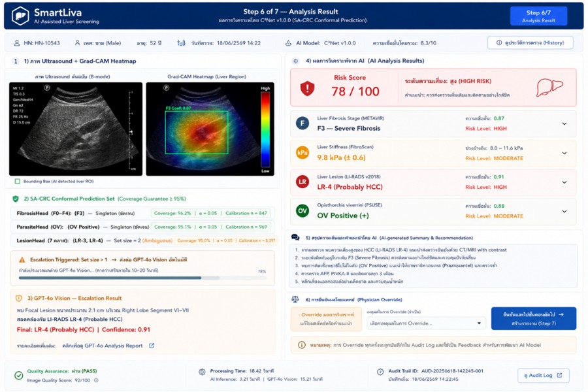Confirm and proceed to Step 7 button
Viewport: 588px width, 392px height.
pyautogui.click(x=534, y=318)
